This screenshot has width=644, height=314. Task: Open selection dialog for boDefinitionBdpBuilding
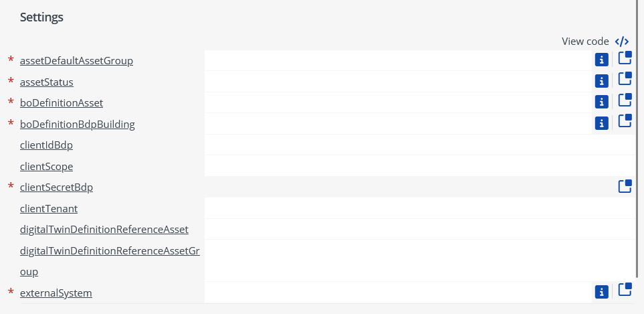[625, 121]
